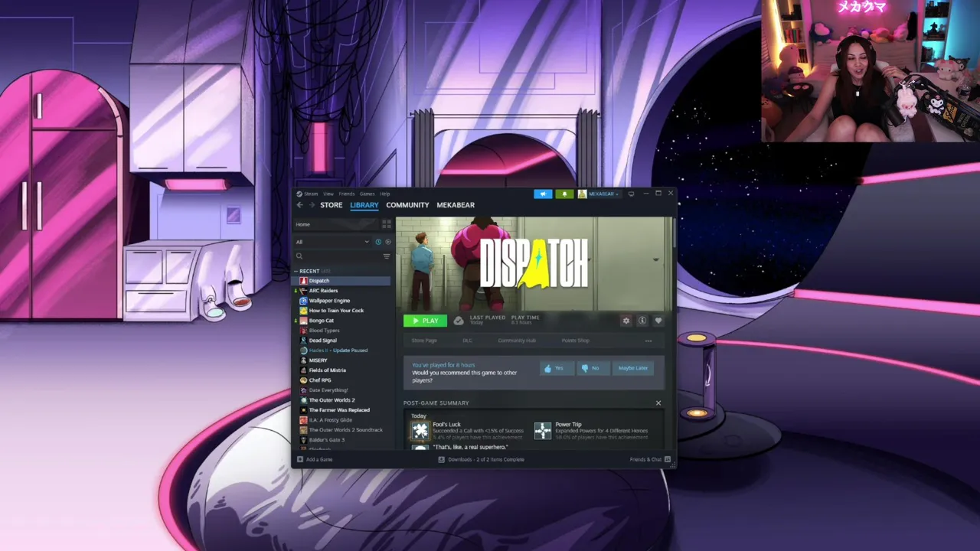Open Friends & Chat
This screenshot has height=551, width=980.
pyautogui.click(x=650, y=459)
